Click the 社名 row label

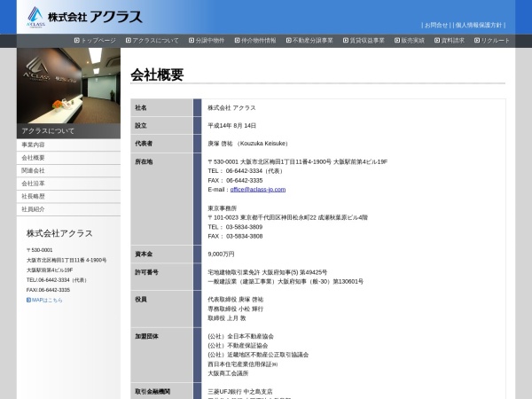[x=141, y=107]
